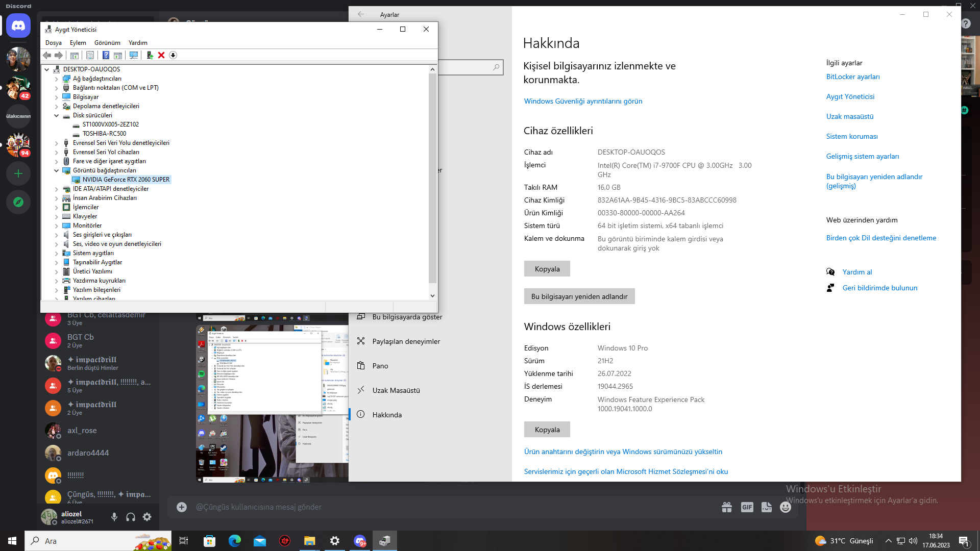Viewport: 980px width, 551px height.
Task: Toggle Discord microphone mute
Action: click(x=114, y=517)
